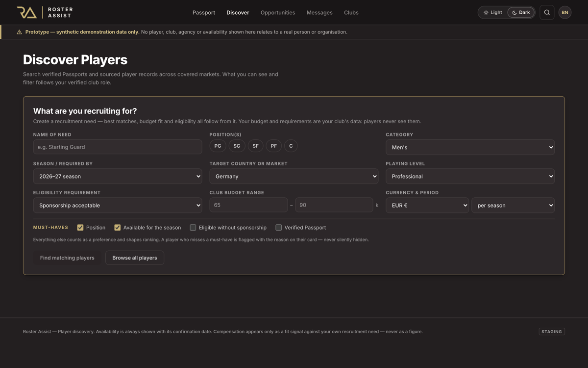This screenshot has height=368, width=588.
Task: Click the Name of Need input field
Action: pos(118,147)
